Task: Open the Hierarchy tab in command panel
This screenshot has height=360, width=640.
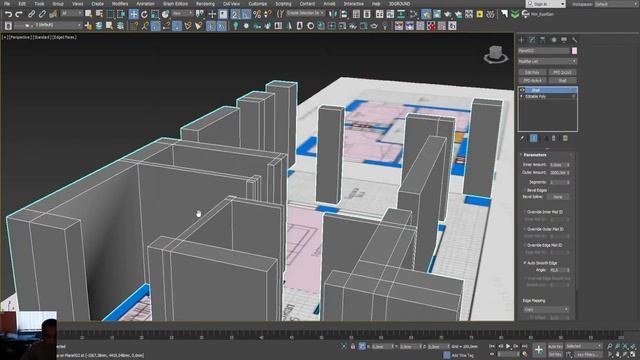Action: [x=542, y=40]
